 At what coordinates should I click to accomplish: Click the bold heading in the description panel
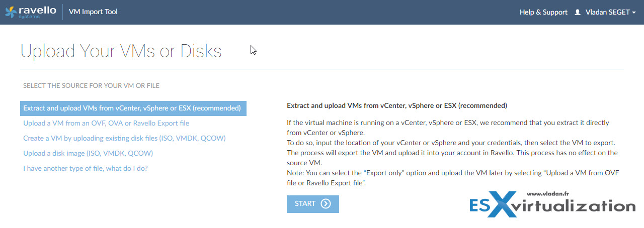(396, 106)
